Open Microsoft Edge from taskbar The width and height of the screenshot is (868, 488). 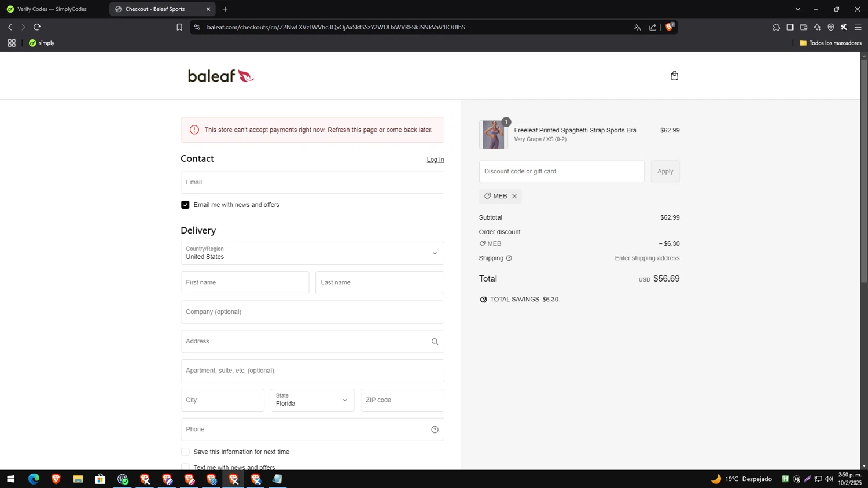coord(34,479)
